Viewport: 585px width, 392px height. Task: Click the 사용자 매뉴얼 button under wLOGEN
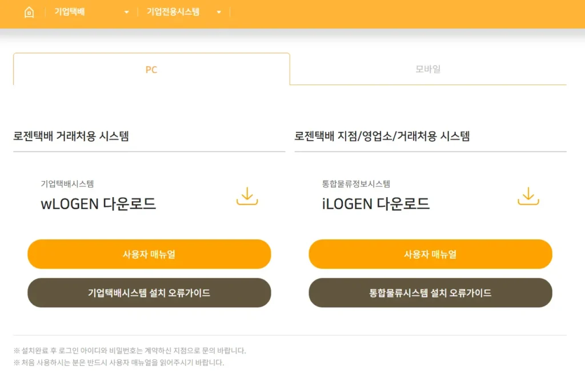[x=149, y=254]
